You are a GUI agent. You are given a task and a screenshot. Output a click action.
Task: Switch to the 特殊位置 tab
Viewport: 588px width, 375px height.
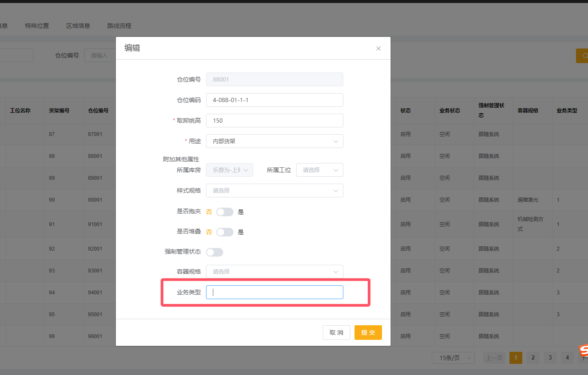(x=37, y=26)
